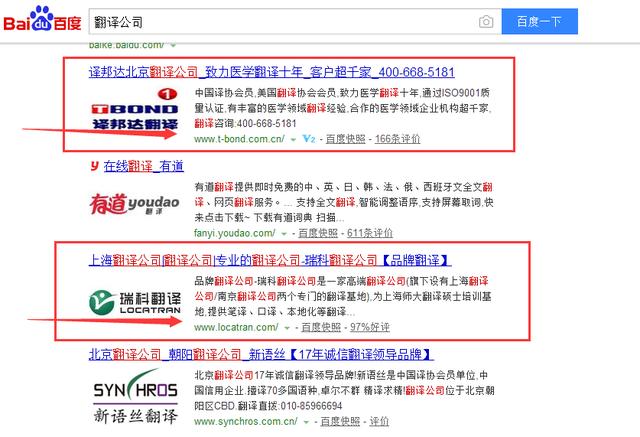Screen dimensions: 640x437
Task: Visit www.synchros.com.cn link
Action: (x=246, y=421)
